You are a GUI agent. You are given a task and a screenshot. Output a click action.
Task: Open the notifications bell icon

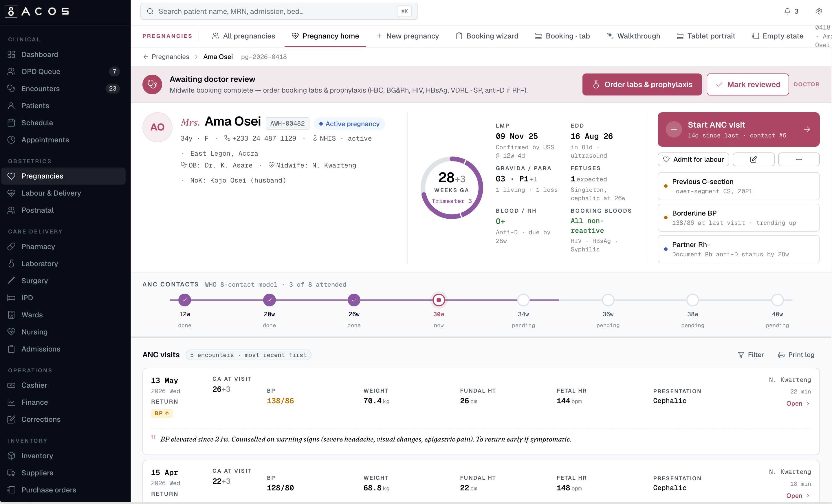click(x=787, y=12)
